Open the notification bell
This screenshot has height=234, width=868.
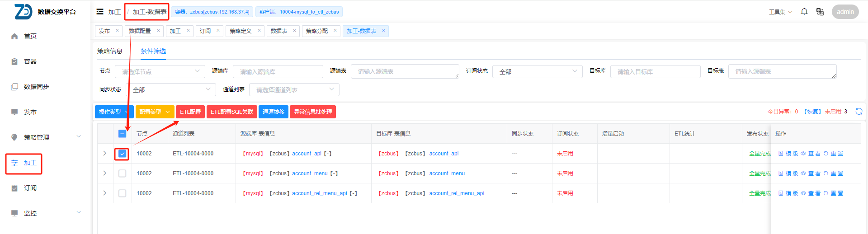point(804,12)
